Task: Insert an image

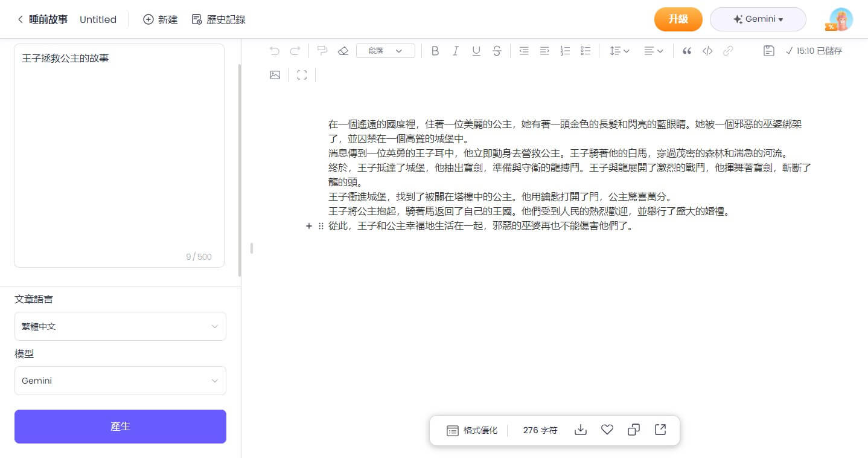Action: coord(275,75)
